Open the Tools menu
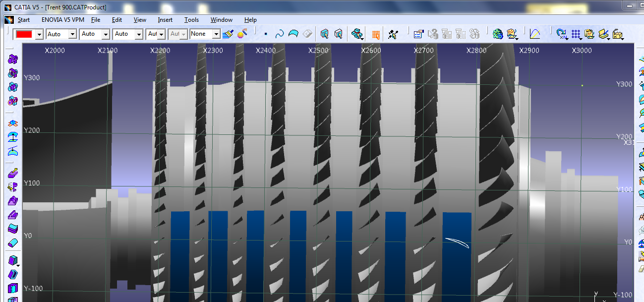644x302 pixels. (191, 20)
